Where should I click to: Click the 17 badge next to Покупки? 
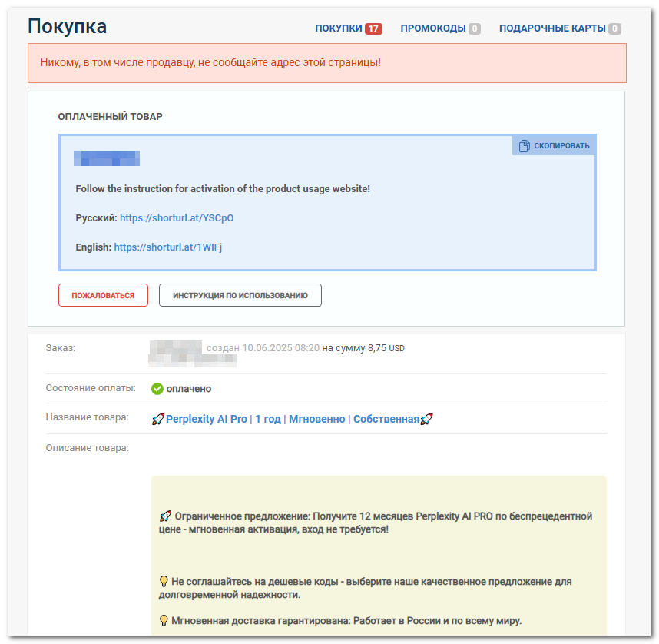[373, 28]
